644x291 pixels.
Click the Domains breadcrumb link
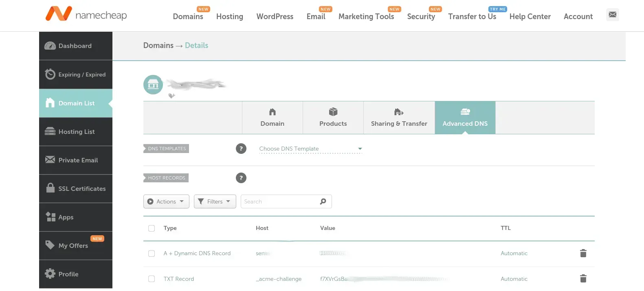(x=158, y=46)
